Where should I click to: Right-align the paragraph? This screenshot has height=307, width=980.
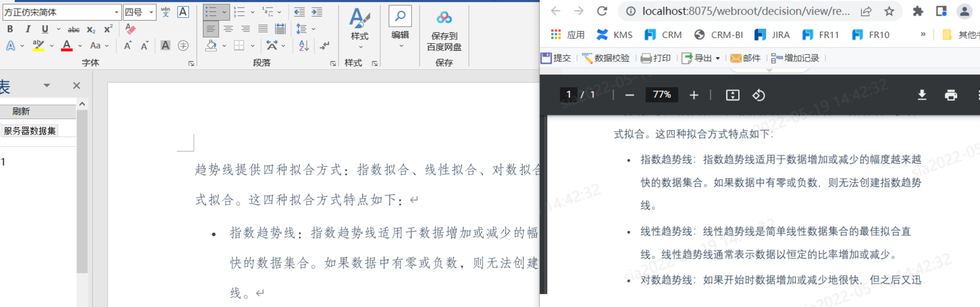tap(246, 29)
